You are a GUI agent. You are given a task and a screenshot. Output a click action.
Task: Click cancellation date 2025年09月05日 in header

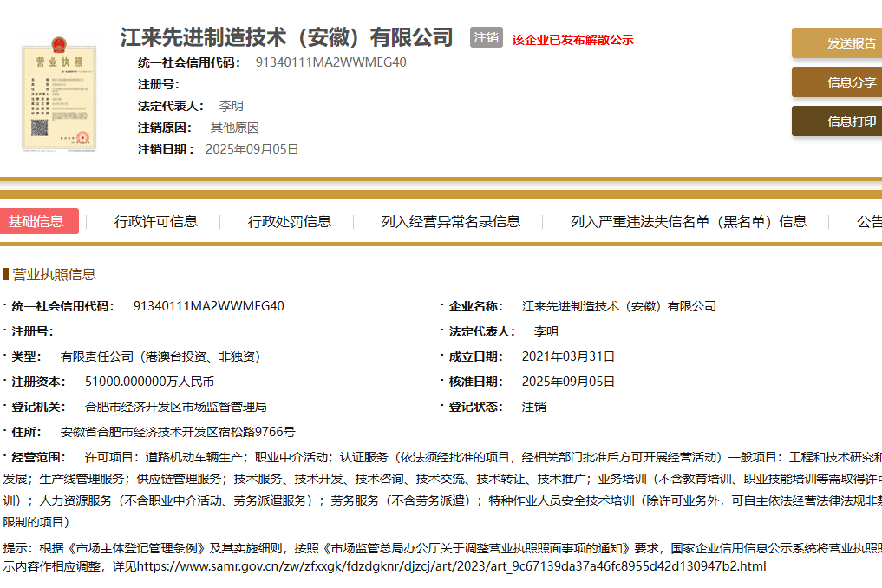252,149
